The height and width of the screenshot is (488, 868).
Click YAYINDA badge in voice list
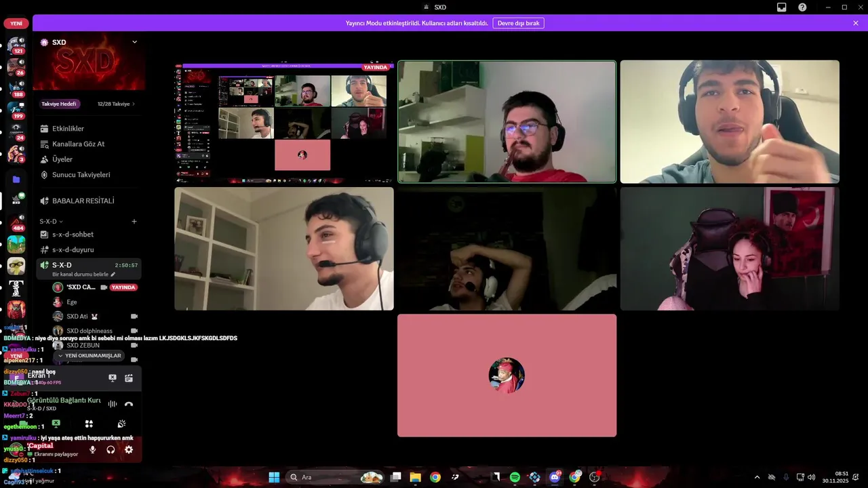[x=124, y=287]
